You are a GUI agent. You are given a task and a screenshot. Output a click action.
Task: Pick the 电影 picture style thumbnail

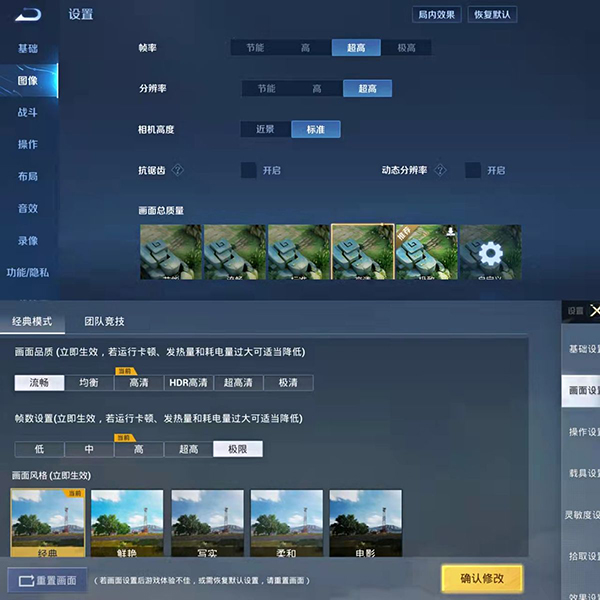(x=365, y=524)
